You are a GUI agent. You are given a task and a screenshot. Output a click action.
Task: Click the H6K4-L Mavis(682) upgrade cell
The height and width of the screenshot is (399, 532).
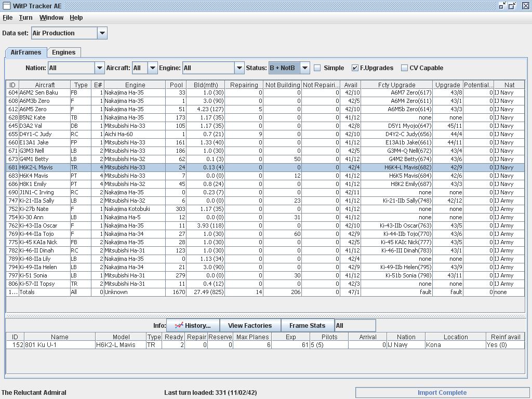pos(396,167)
